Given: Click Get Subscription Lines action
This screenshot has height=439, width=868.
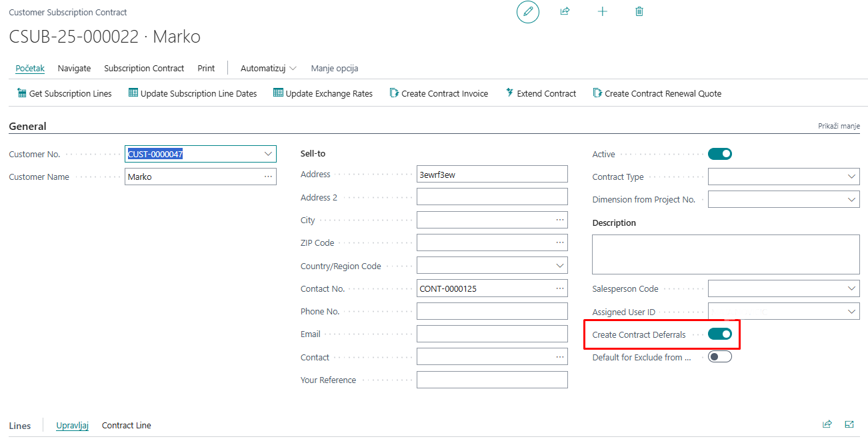Looking at the screenshot, I should (x=64, y=94).
